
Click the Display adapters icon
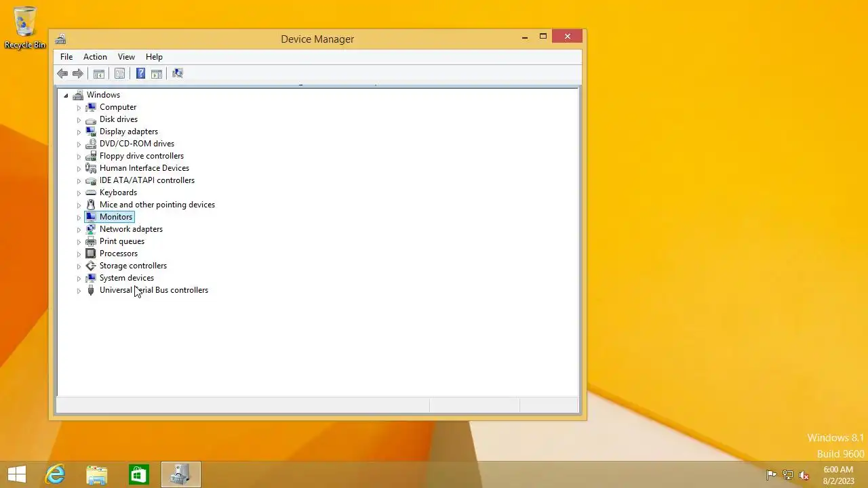point(91,131)
